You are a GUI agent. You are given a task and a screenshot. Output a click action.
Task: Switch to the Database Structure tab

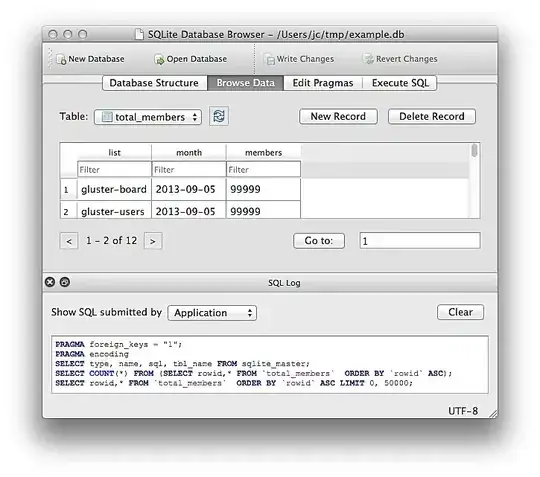point(155,83)
